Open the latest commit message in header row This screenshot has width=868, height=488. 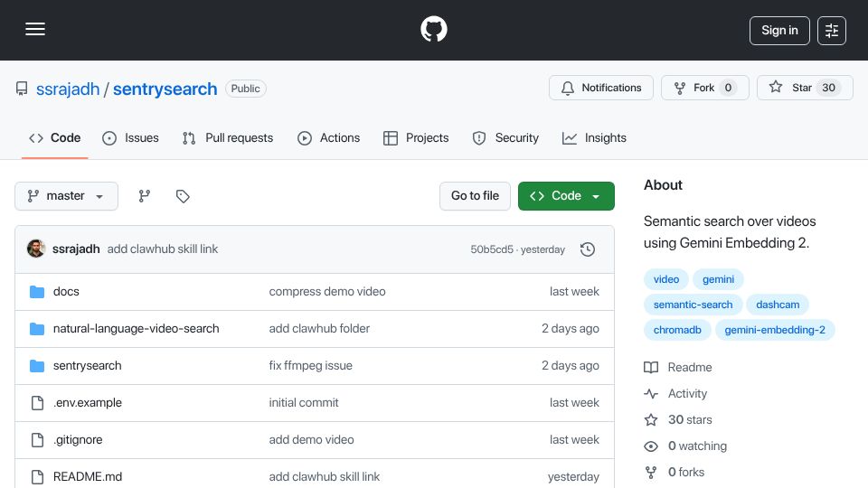click(x=163, y=249)
